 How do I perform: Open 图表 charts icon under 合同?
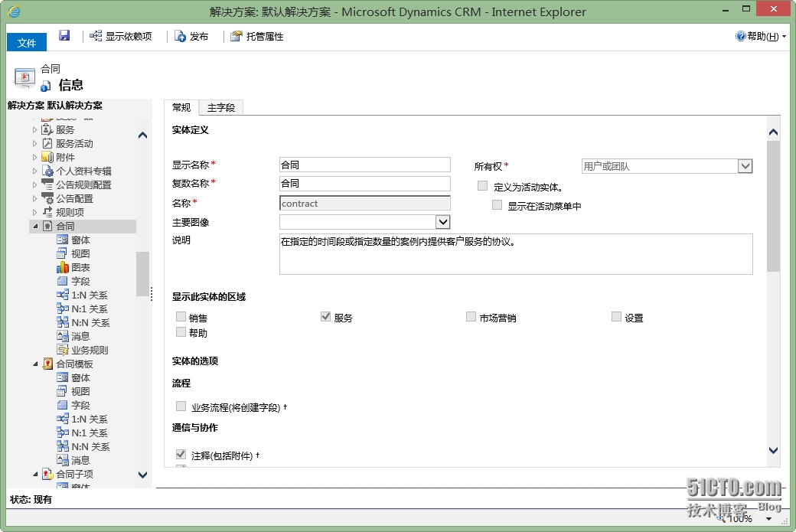[x=63, y=267]
